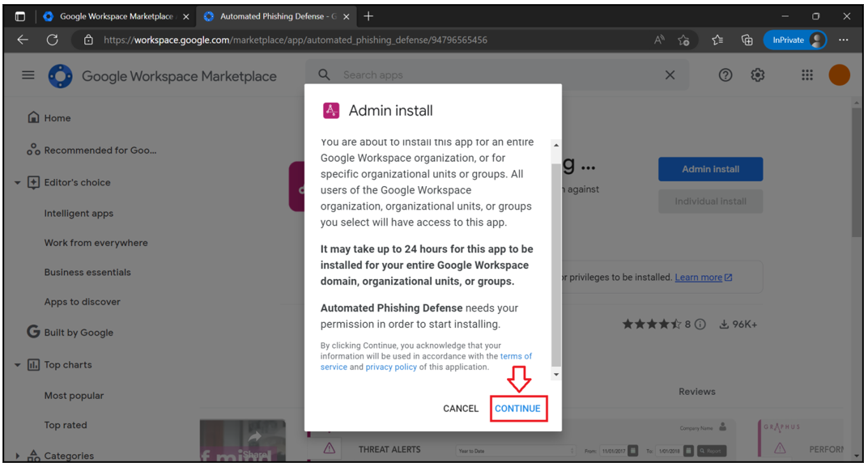Open Most popular chart
Viewport: 868px width, 467px height.
coord(74,396)
